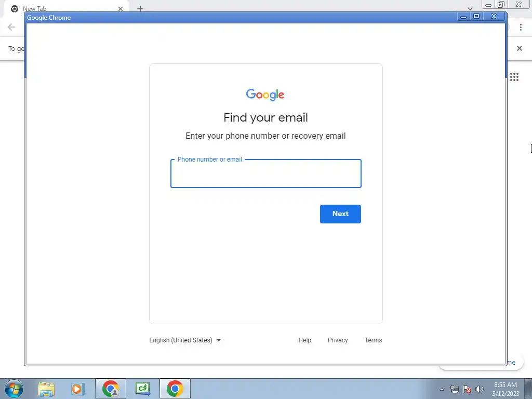Dismiss the info bar with its X

(520, 48)
